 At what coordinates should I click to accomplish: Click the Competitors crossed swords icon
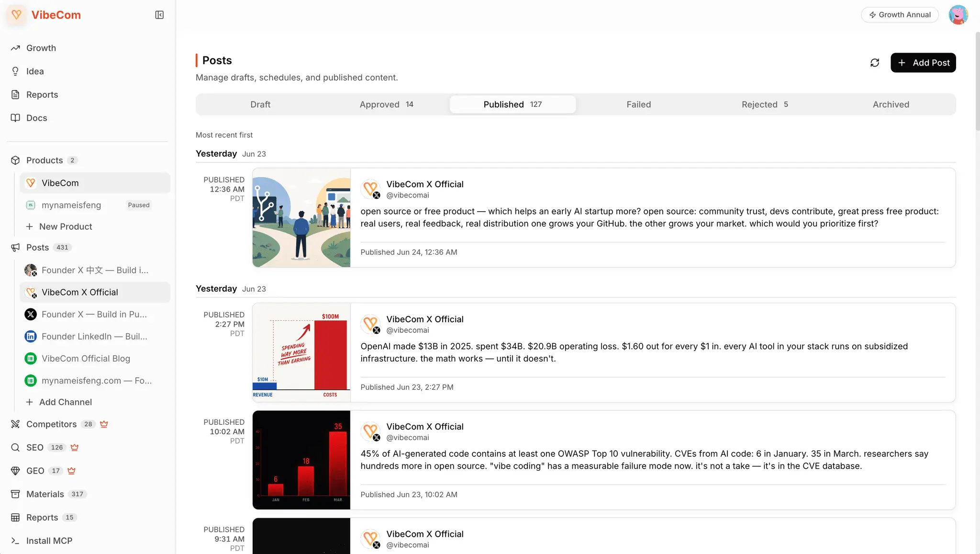15,424
